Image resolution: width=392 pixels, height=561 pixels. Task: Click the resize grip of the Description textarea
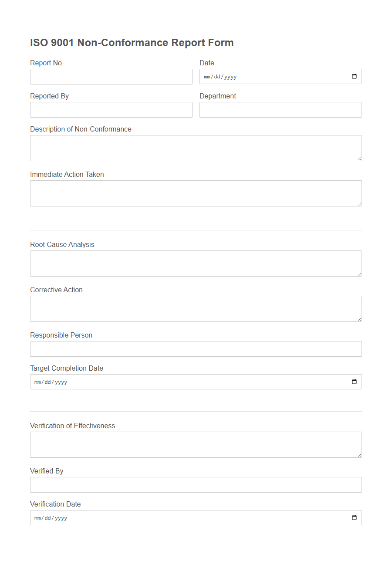coord(360,158)
